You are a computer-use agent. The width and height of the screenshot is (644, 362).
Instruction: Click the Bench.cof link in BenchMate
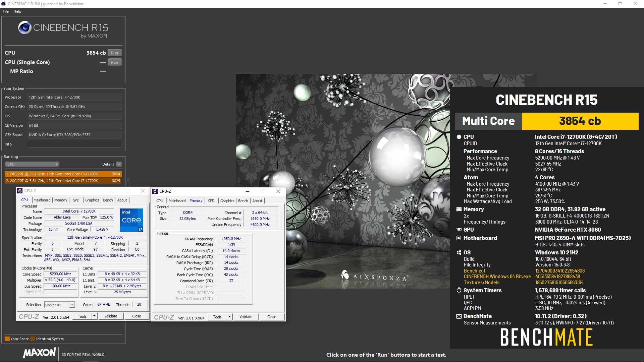(x=474, y=271)
